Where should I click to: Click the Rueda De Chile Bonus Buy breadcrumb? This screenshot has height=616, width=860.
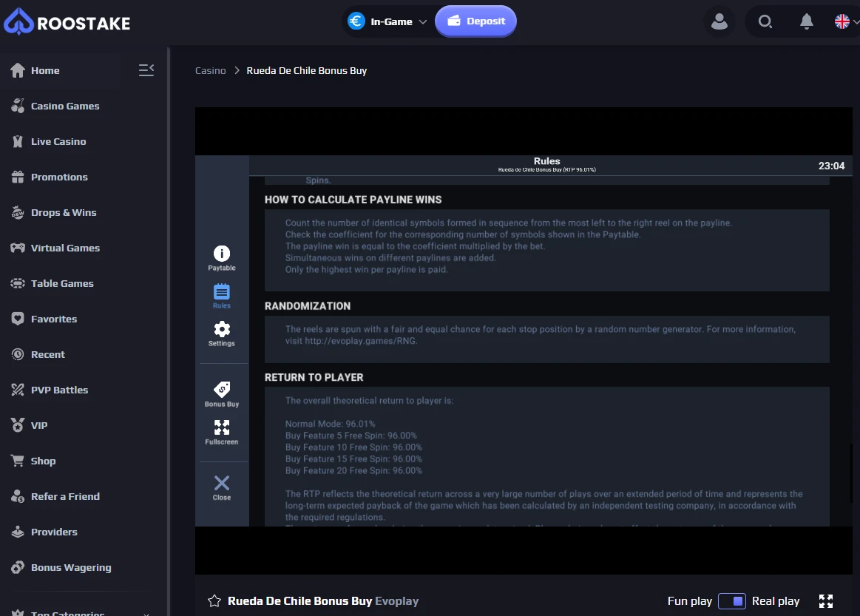307,71
